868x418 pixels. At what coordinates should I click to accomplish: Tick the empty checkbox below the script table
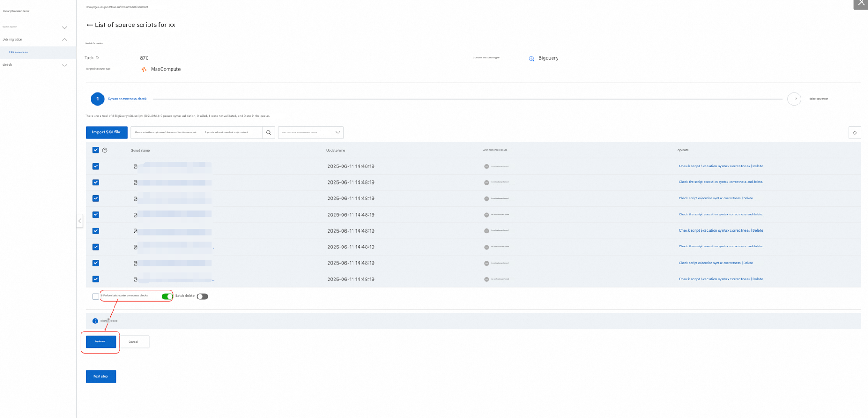tap(95, 297)
